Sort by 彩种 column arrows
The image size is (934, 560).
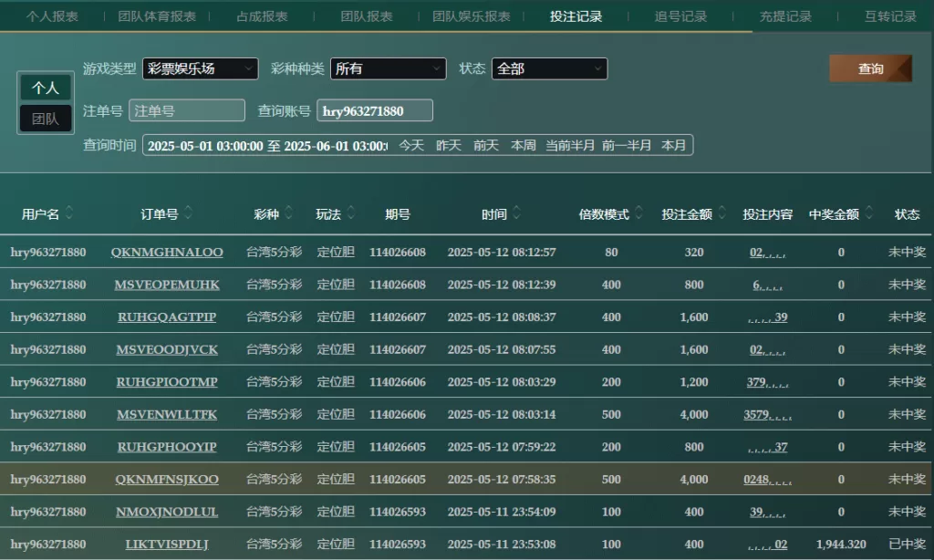point(289,213)
